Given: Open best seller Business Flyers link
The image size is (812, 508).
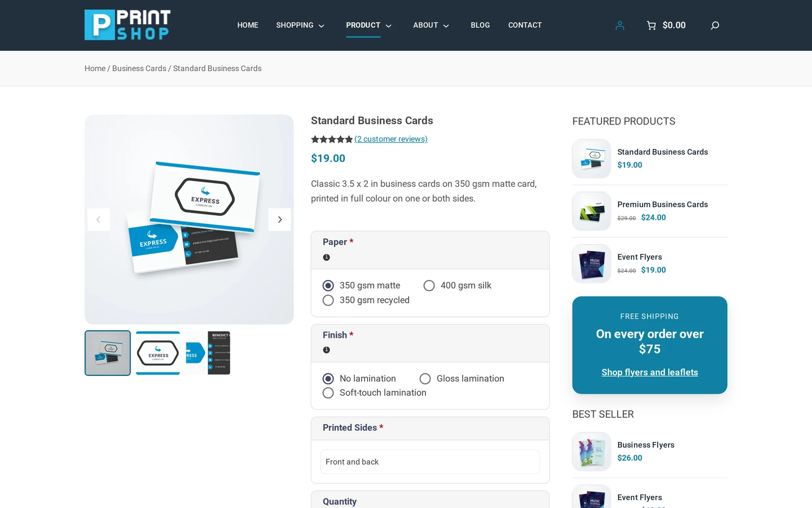Looking at the screenshot, I should [646, 445].
